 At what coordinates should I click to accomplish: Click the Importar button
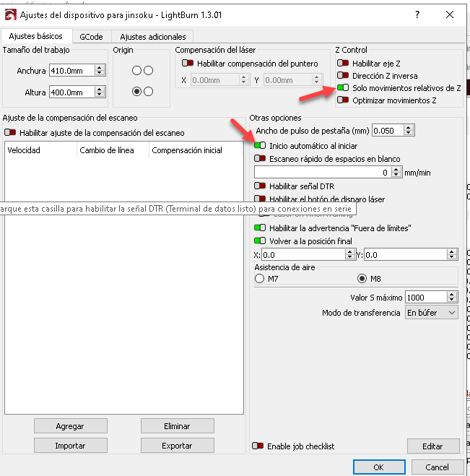pyautogui.click(x=71, y=446)
